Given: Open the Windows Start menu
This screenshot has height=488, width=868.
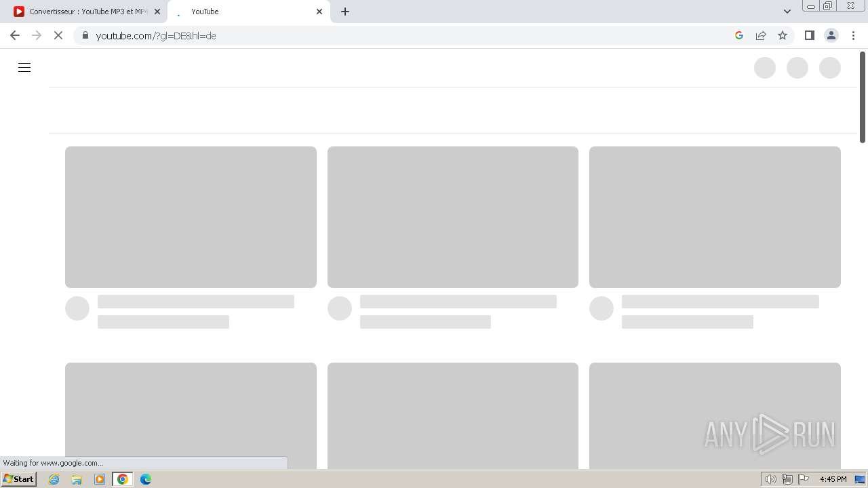Looking at the screenshot, I should [19, 479].
